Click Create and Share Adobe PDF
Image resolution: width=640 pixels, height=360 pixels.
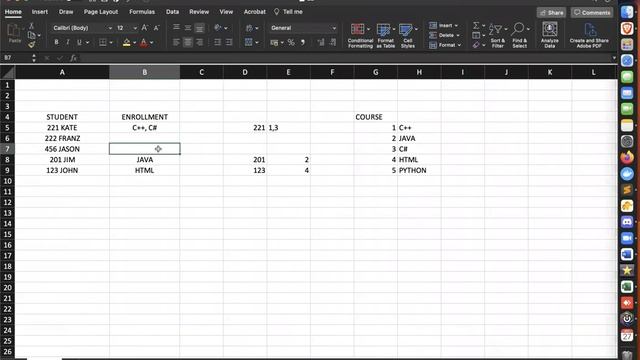pos(589,36)
